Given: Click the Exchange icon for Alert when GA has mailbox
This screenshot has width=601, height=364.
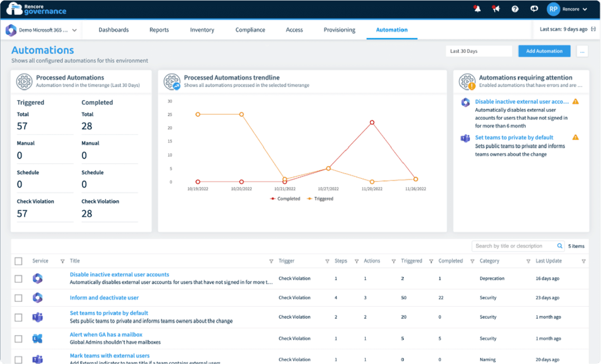Looking at the screenshot, I should point(38,338).
